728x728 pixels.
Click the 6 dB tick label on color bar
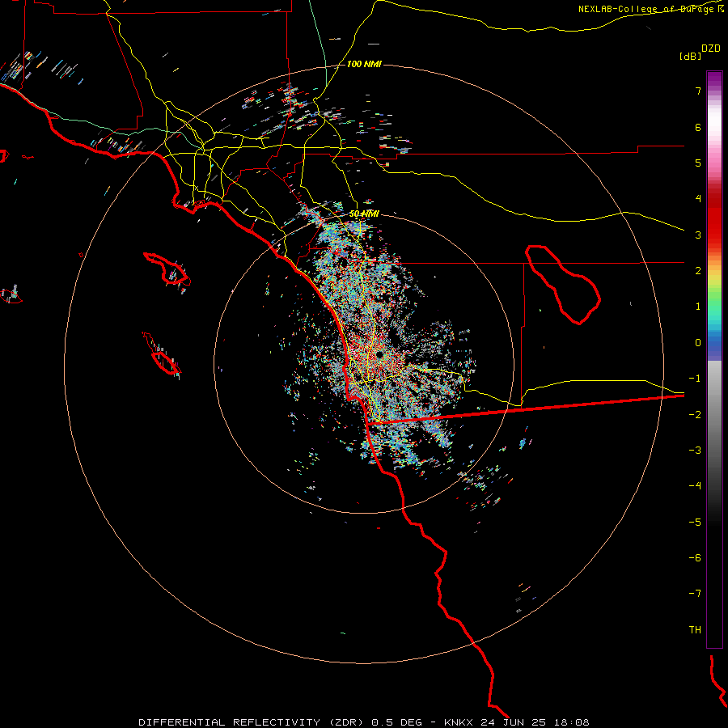pyautogui.click(x=698, y=127)
